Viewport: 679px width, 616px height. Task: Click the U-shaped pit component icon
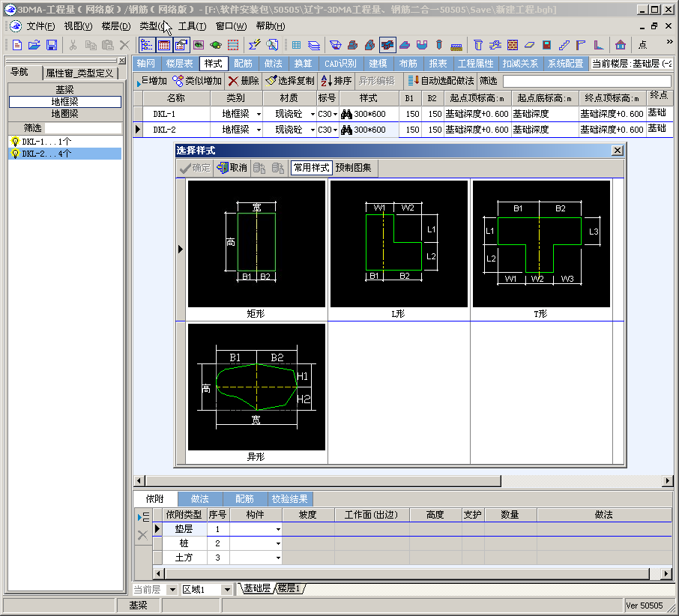[422, 45]
